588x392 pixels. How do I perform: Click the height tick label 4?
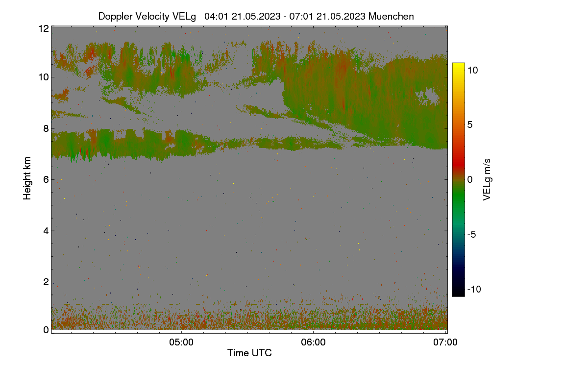[46, 231]
